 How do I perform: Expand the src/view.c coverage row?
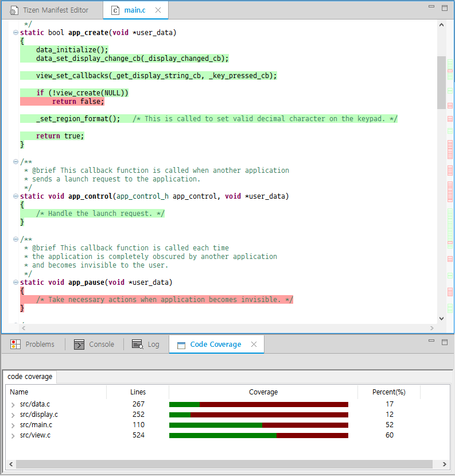click(x=13, y=436)
